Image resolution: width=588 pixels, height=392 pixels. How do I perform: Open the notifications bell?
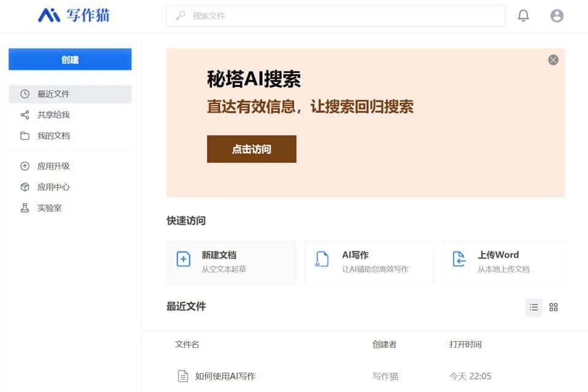pos(523,16)
